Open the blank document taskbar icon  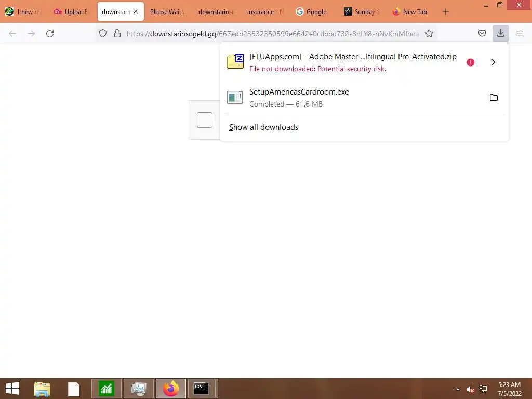point(74,389)
